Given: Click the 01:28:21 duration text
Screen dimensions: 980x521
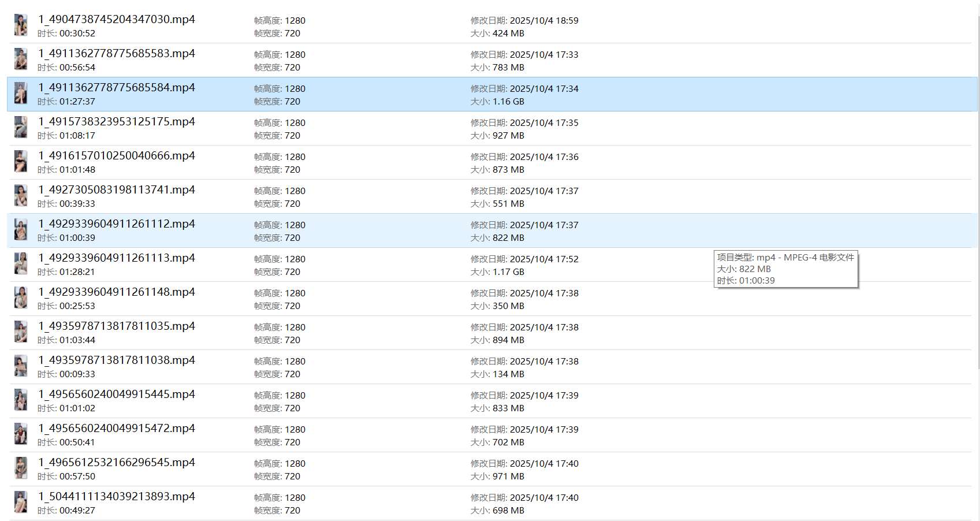Looking at the screenshot, I should (x=77, y=272).
